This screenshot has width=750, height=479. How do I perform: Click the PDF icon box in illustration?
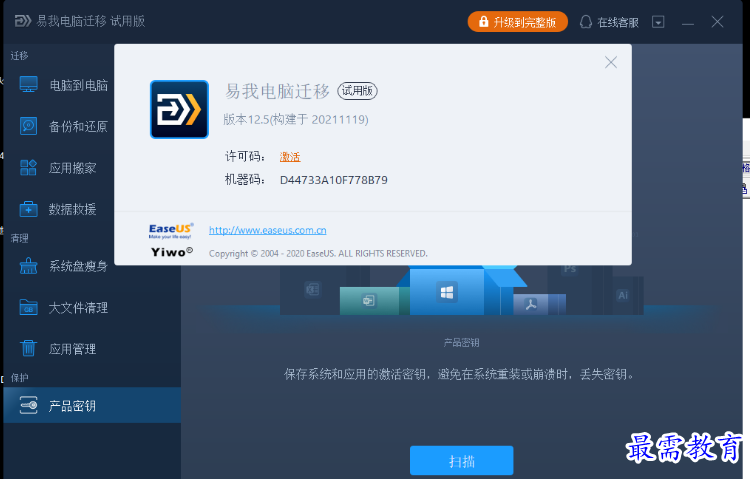click(531, 304)
